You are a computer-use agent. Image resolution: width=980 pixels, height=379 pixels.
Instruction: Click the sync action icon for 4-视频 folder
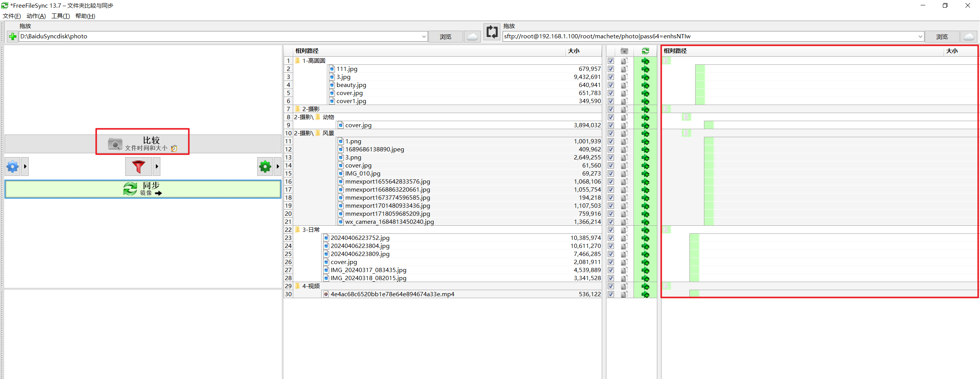click(x=645, y=286)
